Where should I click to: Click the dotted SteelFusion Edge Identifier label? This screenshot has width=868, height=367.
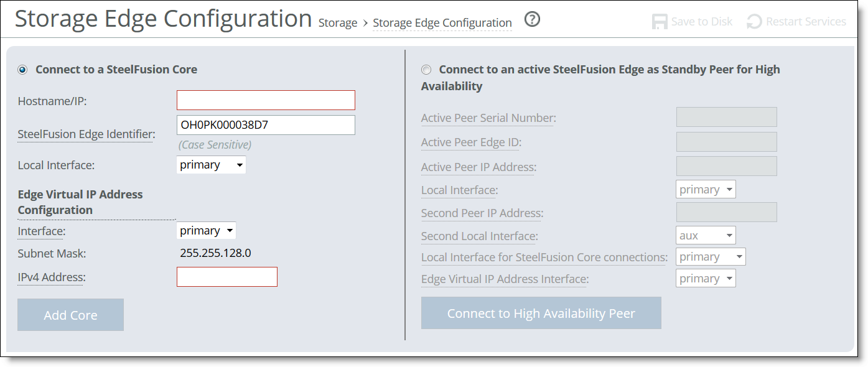click(x=85, y=134)
